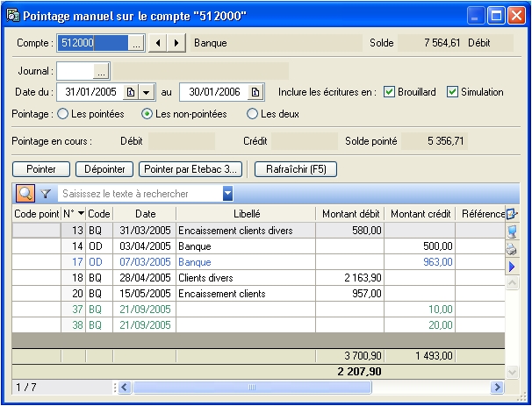The height and width of the screenshot is (406, 532).
Task: Open account lookup ellipsis button next to 512000
Action: pos(136,43)
